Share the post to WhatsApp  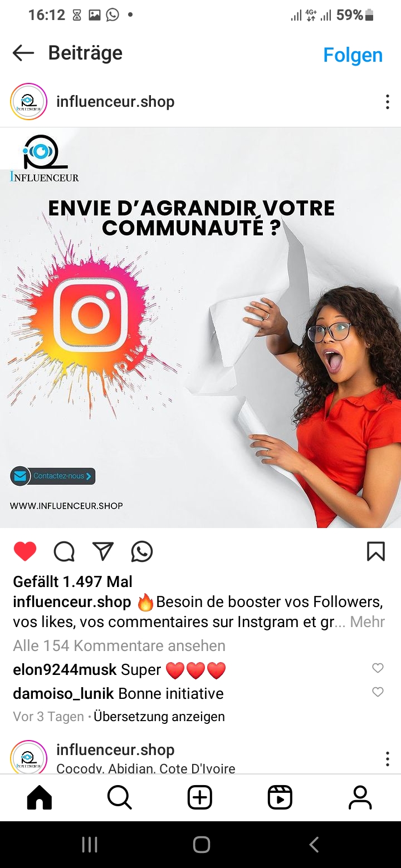[x=142, y=551]
